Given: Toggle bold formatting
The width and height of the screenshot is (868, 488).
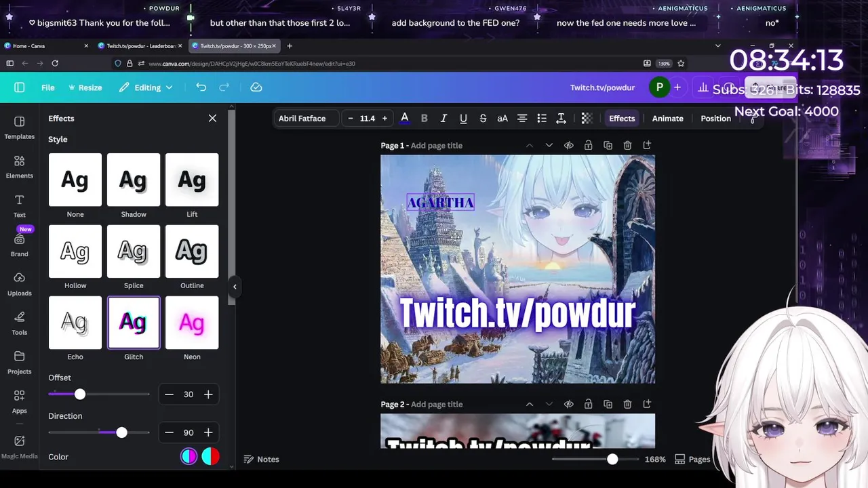Looking at the screenshot, I should pyautogui.click(x=425, y=118).
